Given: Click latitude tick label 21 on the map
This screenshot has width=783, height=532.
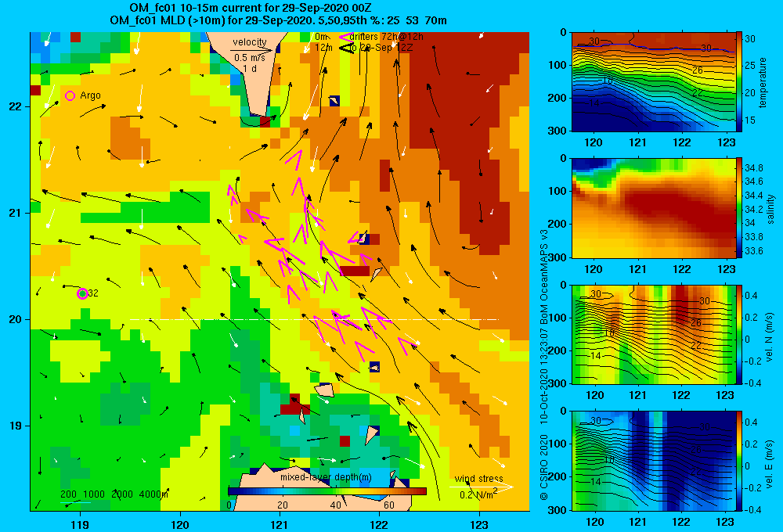Looking at the screenshot, I should tap(15, 213).
